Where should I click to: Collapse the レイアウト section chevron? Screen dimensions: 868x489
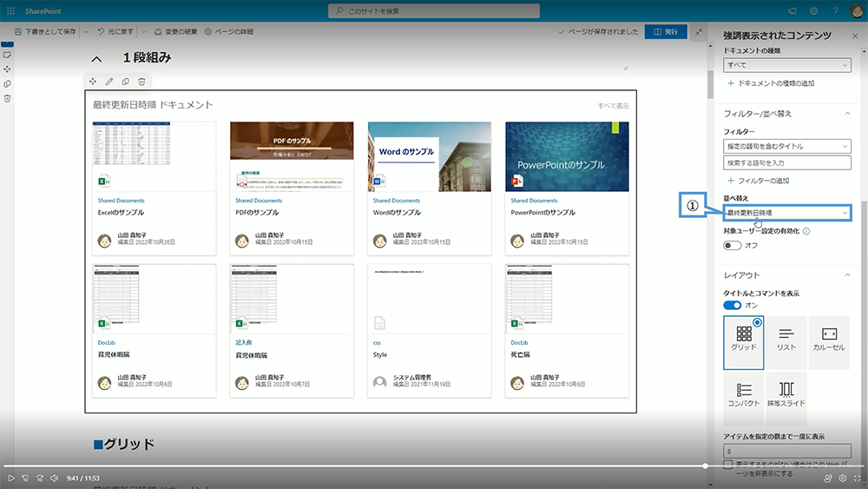[x=847, y=275]
